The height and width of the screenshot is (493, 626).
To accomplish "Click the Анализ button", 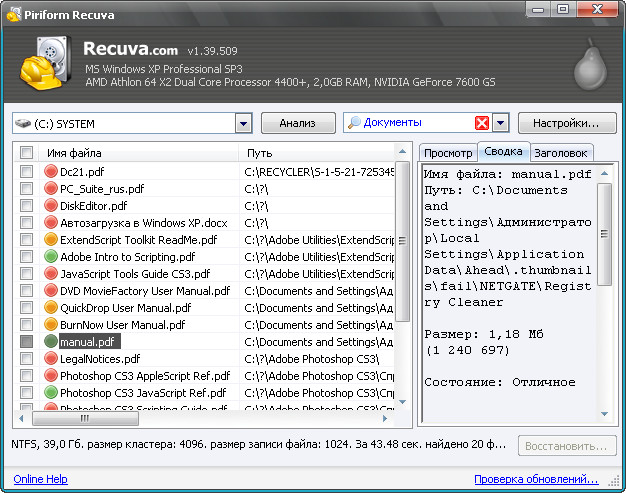I will [298, 123].
